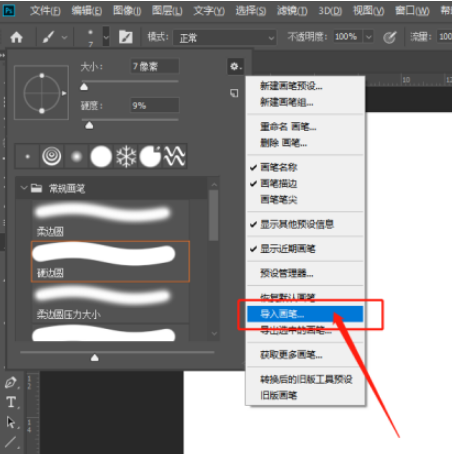The height and width of the screenshot is (454, 452).
Task: Select the concentric circles recent brush
Action: (52, 156)
